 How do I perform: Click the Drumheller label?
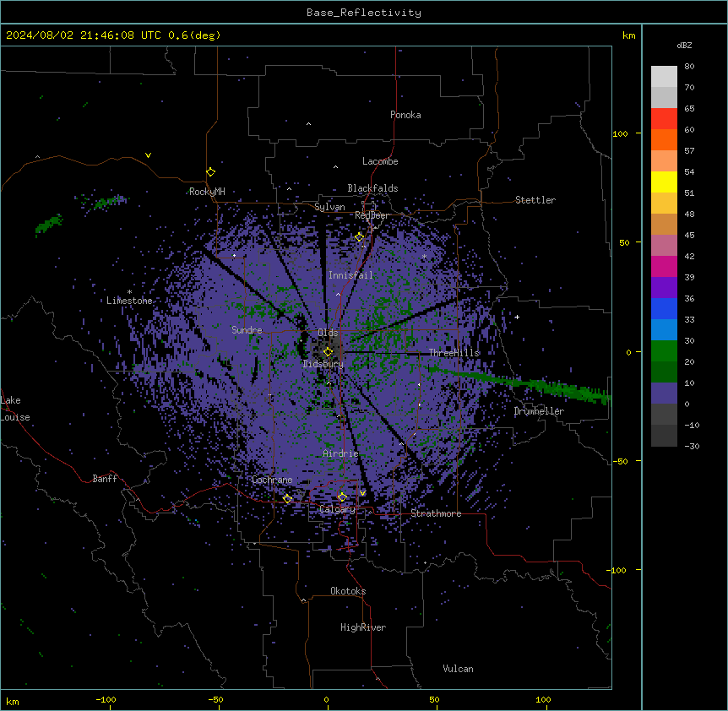tap(539, 411)
